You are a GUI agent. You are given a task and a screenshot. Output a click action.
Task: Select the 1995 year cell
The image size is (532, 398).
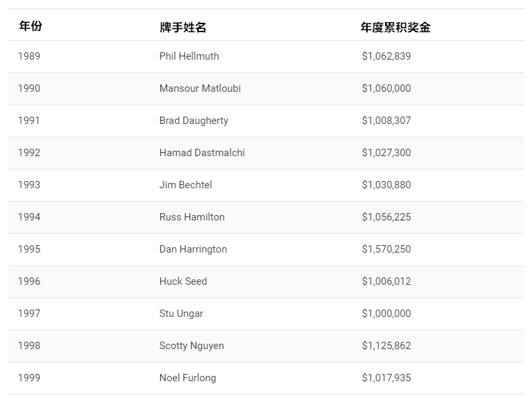(x=30, y=249)
